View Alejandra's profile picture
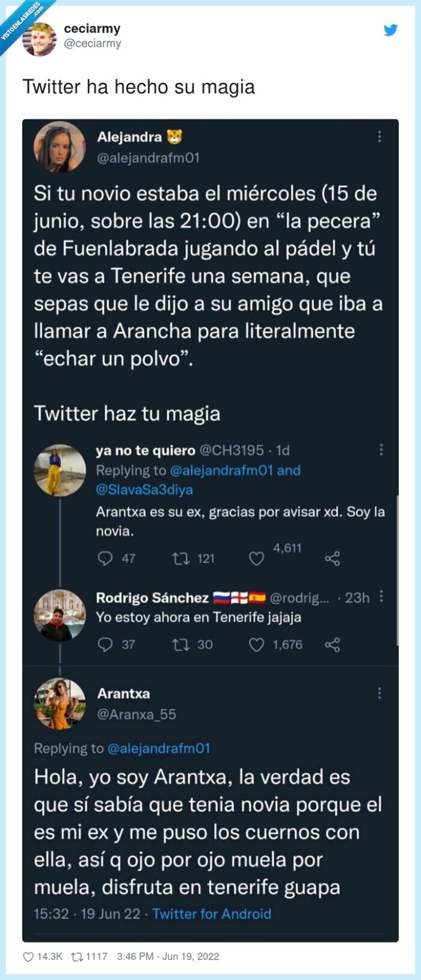The width and height of the screenshot is (421, 980). (x=59, y=146)
